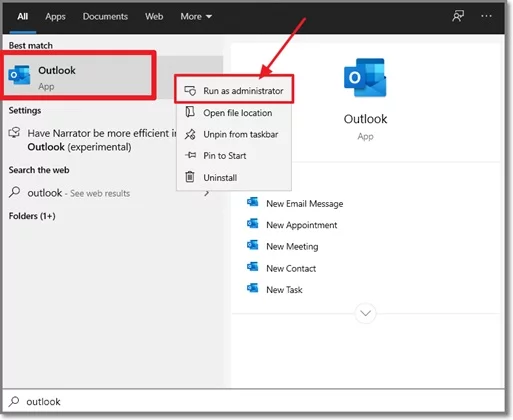Image resolution: width=513 pixels, height=420 pixels.
Task: Switch to the Apps tab
Action: coord(55,16)
